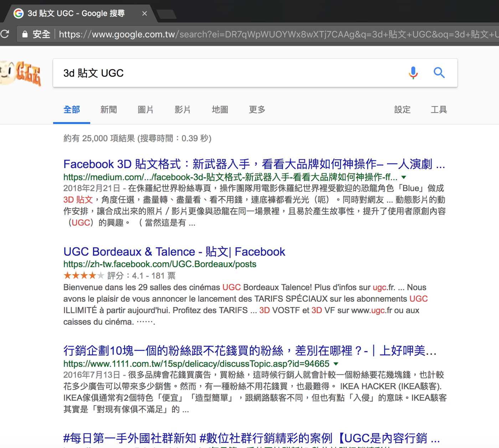Close the '3d 貼文 UGC' browser tab
The width and height of the screenshot is (499, 448).
(x=144, y=14)
